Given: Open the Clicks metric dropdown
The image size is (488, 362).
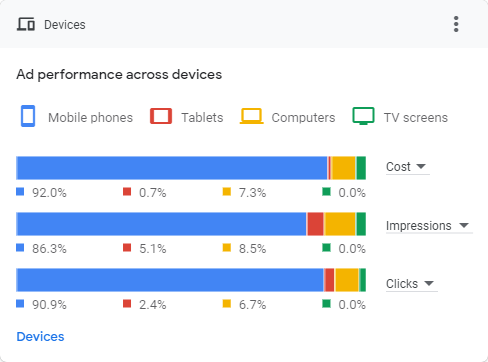Looking at the screenshot, I should tap(411, 284).
